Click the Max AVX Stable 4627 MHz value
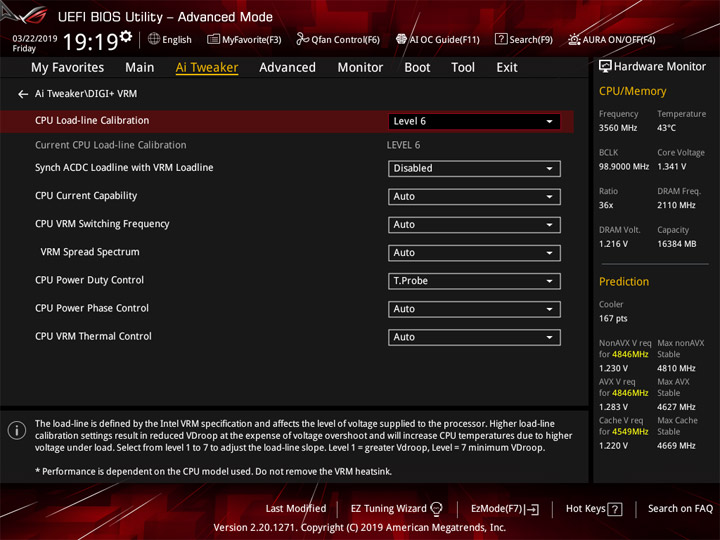Viewport: 720px width, 540px height. pos(676,407)
